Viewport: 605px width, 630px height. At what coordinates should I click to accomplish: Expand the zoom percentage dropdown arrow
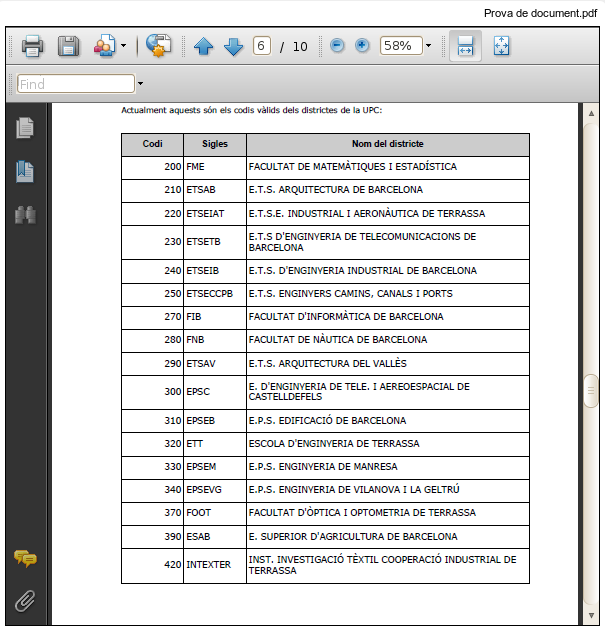(428, 46)
